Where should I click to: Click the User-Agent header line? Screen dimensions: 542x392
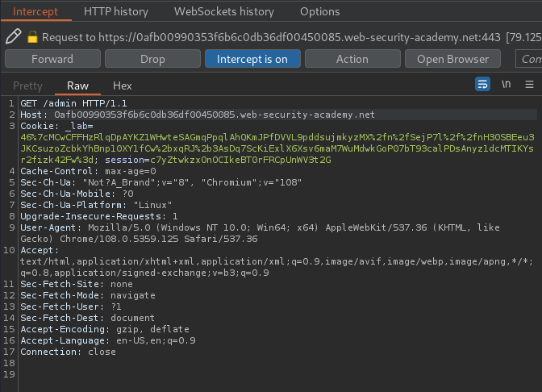click(260, 233)
